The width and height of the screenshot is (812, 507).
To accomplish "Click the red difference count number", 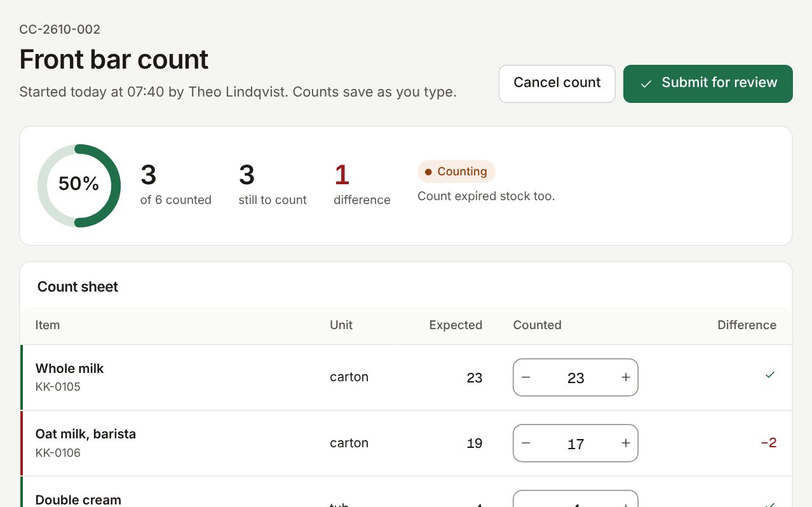I will (x=342, y=175).
